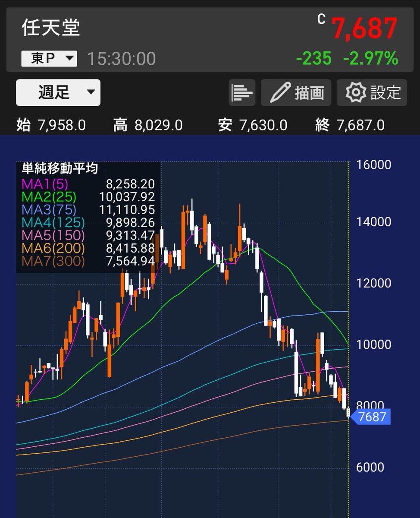Select the MA1(5) legend entry
This screenshot has height=518, width=420.
(45, 184)
